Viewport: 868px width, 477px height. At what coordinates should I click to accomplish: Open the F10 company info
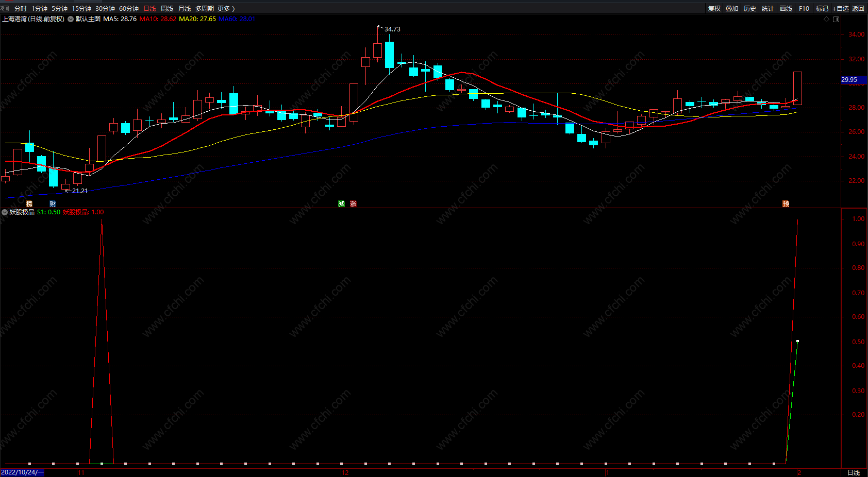click(804, 8)
